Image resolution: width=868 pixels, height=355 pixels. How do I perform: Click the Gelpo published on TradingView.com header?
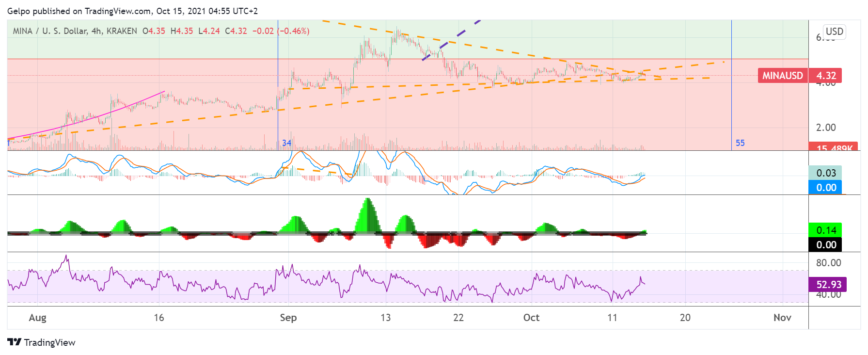tap(132, 11)
